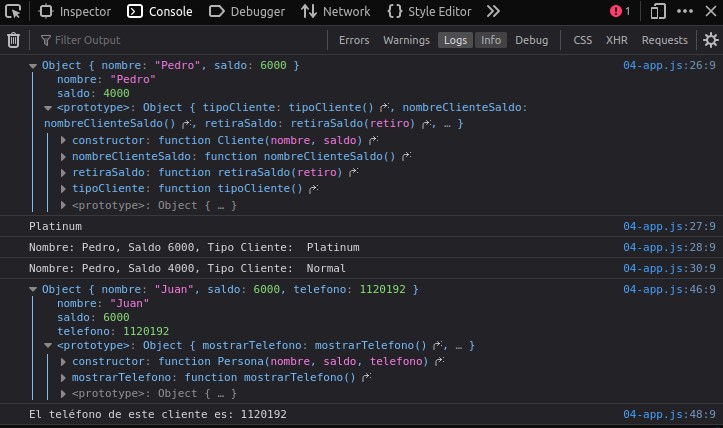This screenshot has height=428, width=723.
Task: Jump to definition of constructor Cliente function
Action: coord(374,139)
